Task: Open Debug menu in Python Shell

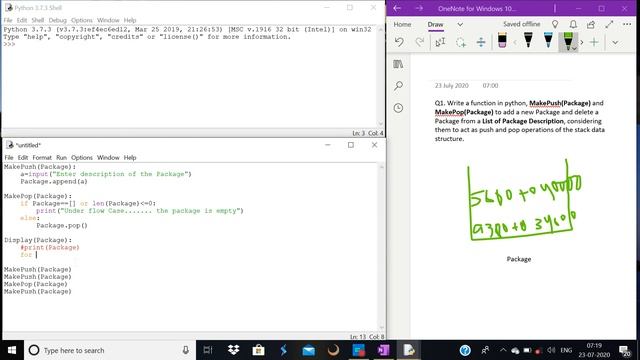Action: (58, 20)
